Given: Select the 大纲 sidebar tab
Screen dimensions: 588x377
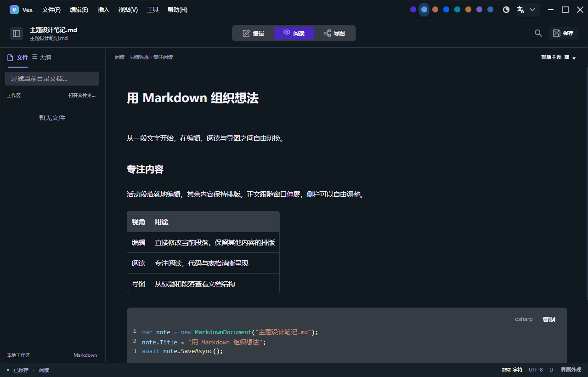Looking at the screenshot, I should click(42, 57).
